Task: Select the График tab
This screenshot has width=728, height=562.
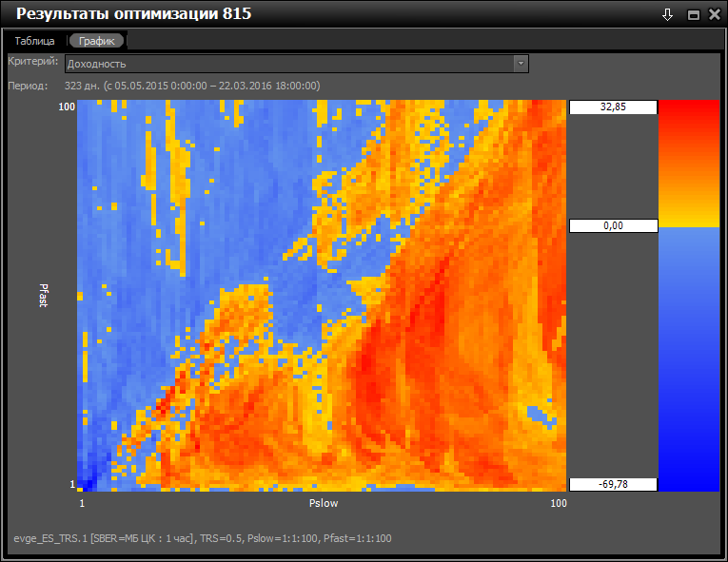Action: [x=97, y=42]
